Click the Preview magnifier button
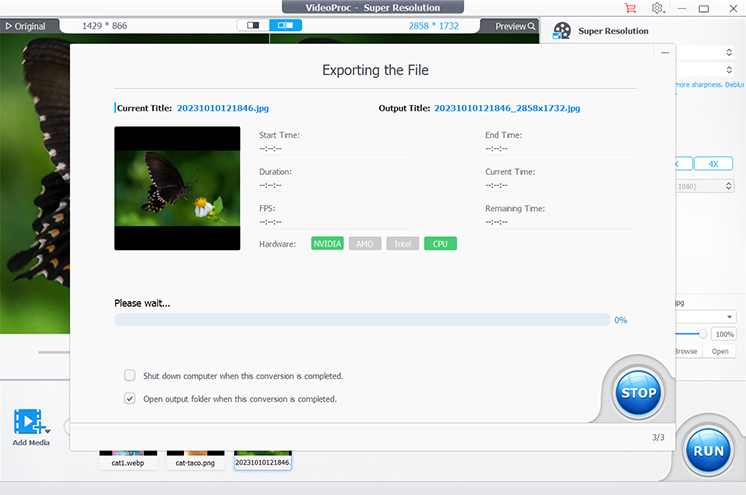This screenshot has width=746, height=495. tap(515, 26)
